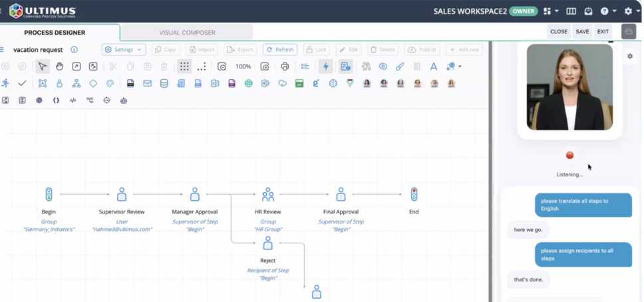Click the code brackets icon
Screen dimensions: 644x302
[x=73, y=100]
